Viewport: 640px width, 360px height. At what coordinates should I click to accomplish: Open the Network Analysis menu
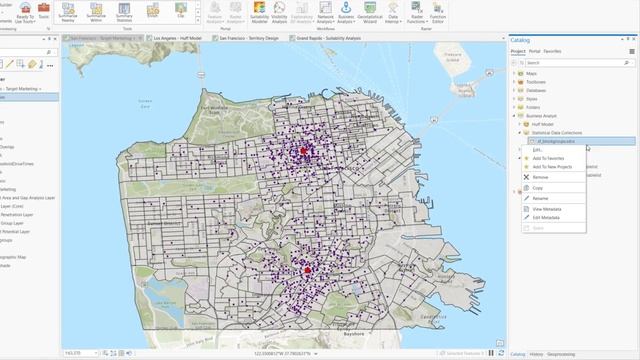[325, 12]
